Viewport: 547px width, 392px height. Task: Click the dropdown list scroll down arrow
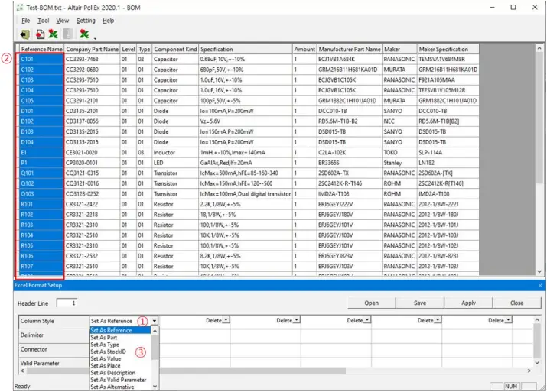pos(155,387)
